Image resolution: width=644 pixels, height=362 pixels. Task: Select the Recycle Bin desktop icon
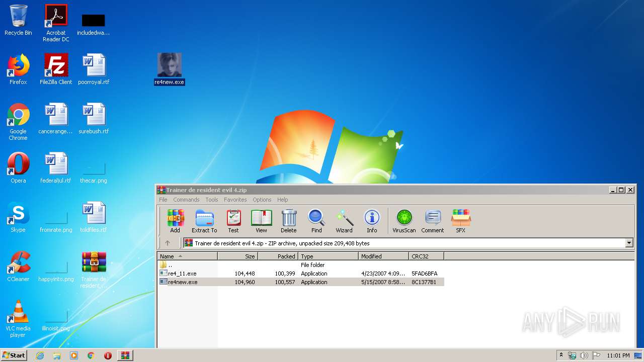[18, 20]
